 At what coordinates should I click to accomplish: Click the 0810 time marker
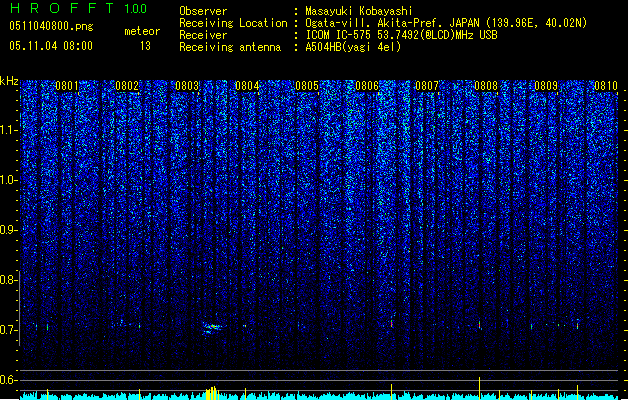[606, 86]
